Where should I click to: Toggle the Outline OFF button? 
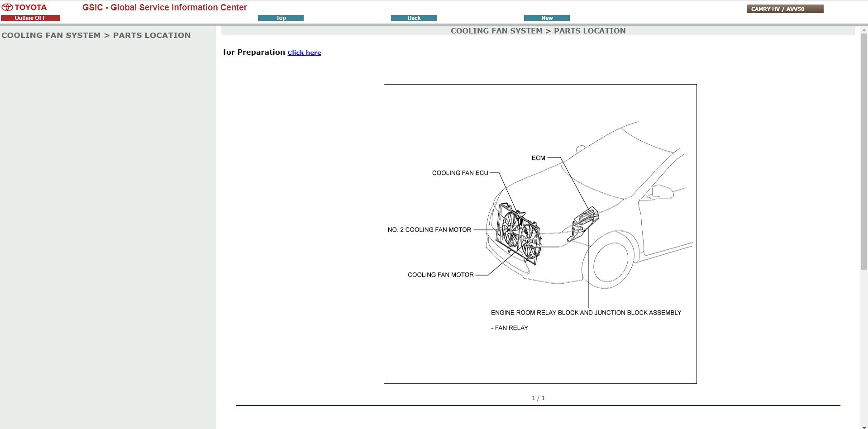pos(30,18)
